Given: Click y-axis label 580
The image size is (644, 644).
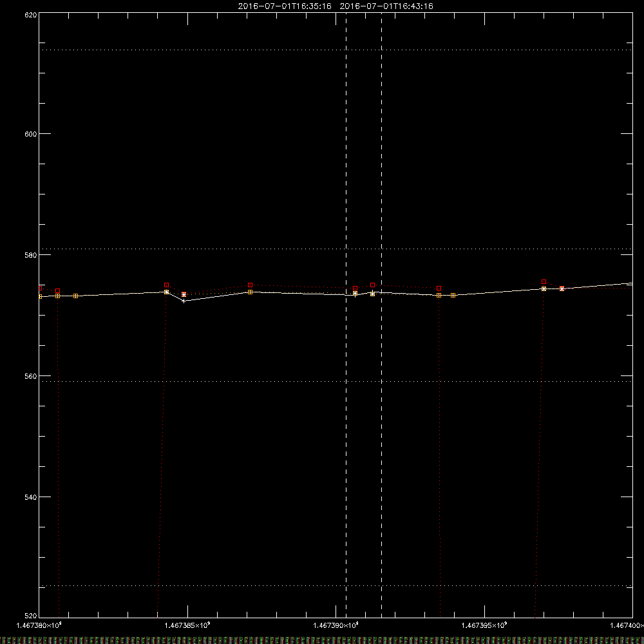Looking at the screenshot, I should click(x=31, y=255).
